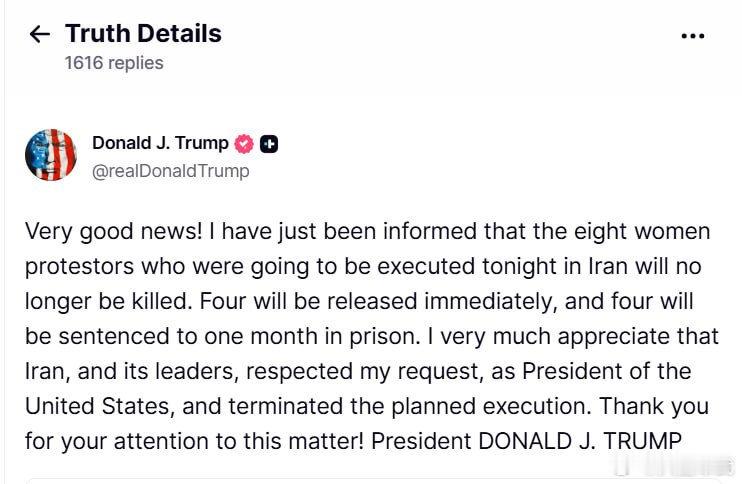Open the three-dot more options menu

(692, 36)
